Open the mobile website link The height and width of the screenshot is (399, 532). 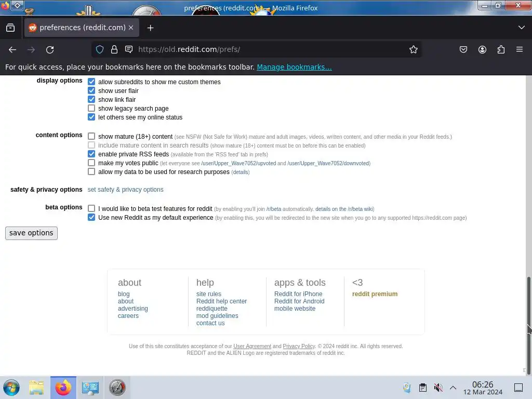click(x=295, y=309)
